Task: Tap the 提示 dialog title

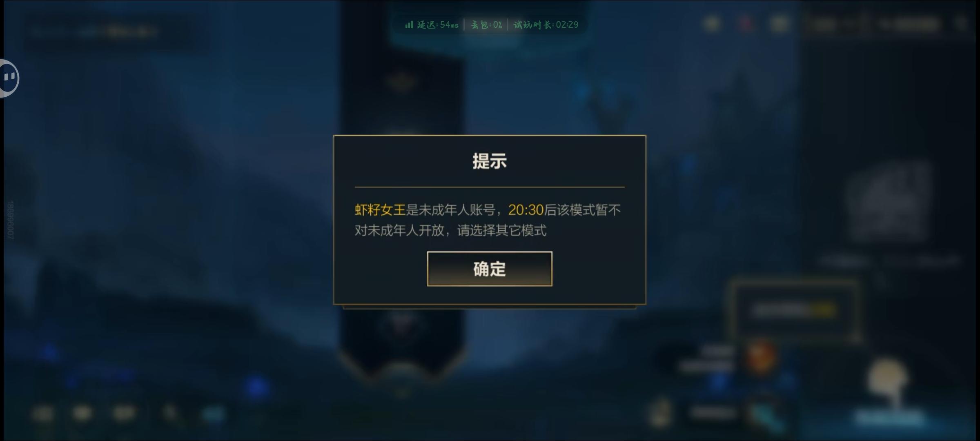Action: [490, 161]
